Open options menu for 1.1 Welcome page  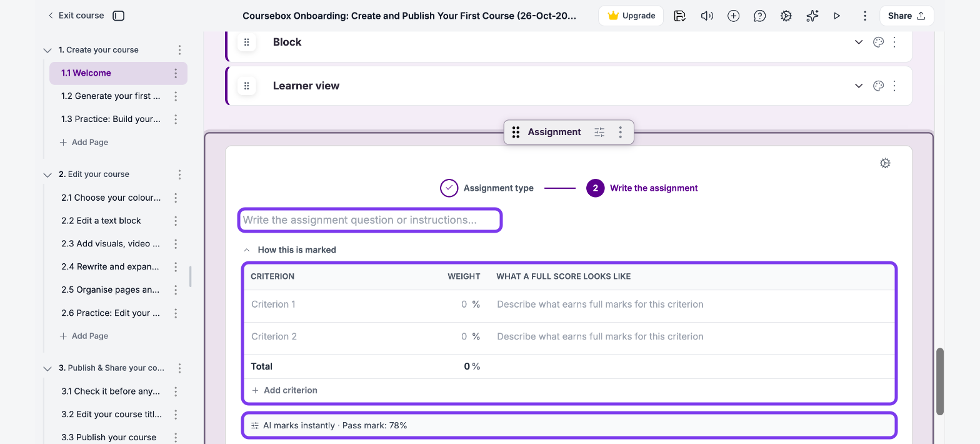coord(176,73)
